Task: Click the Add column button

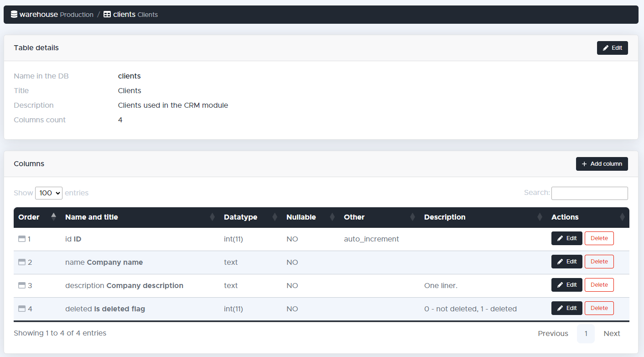Action: pos(602,164)
